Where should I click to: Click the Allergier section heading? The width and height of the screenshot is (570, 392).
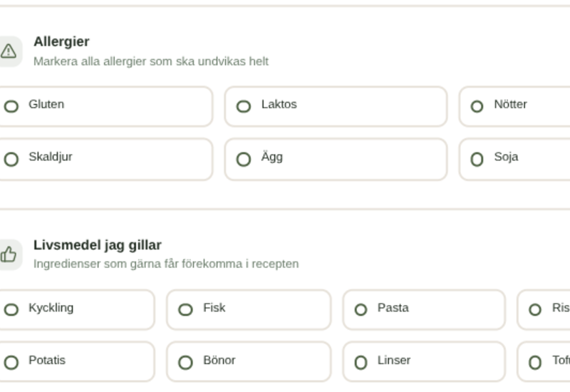coord(61,42)
